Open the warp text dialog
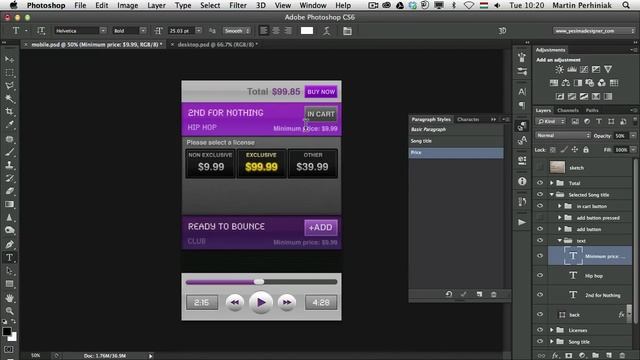Screen dimensions: 640x360 coord(327,31)
